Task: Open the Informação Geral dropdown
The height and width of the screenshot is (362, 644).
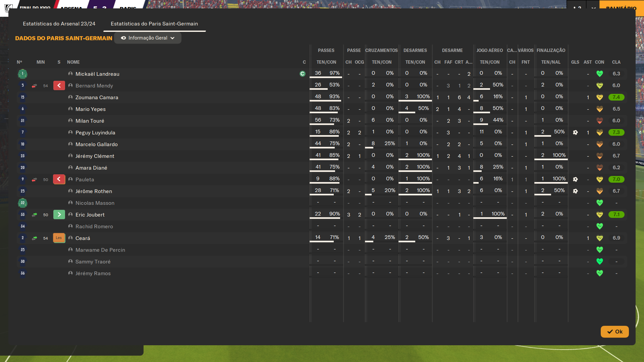Action: (148, 38)
